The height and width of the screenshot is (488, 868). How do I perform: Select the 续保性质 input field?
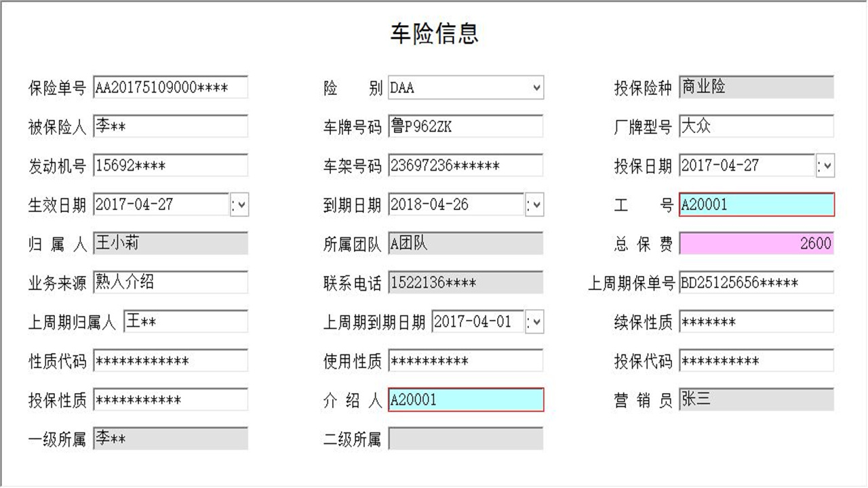click(756, 322)
